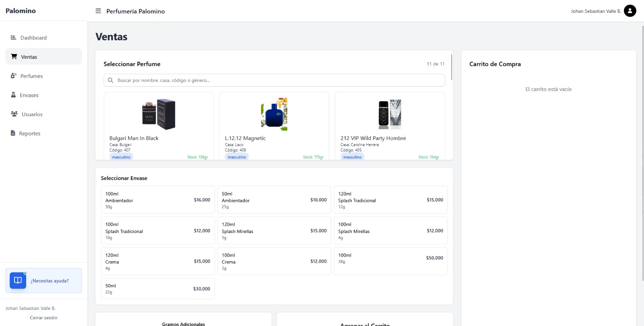644x326 pixels.
Task: Choose the 100ml 38g $50,000 container
Action: click(390, 261)
